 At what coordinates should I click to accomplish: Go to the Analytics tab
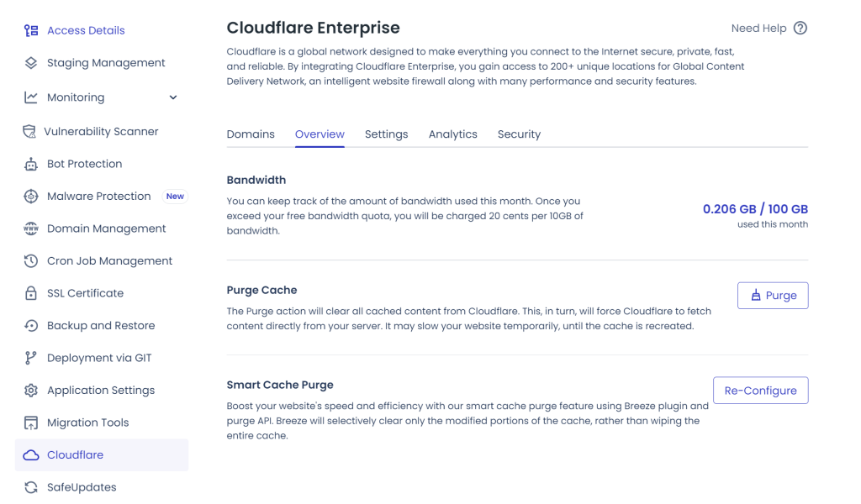click(452, 134)
